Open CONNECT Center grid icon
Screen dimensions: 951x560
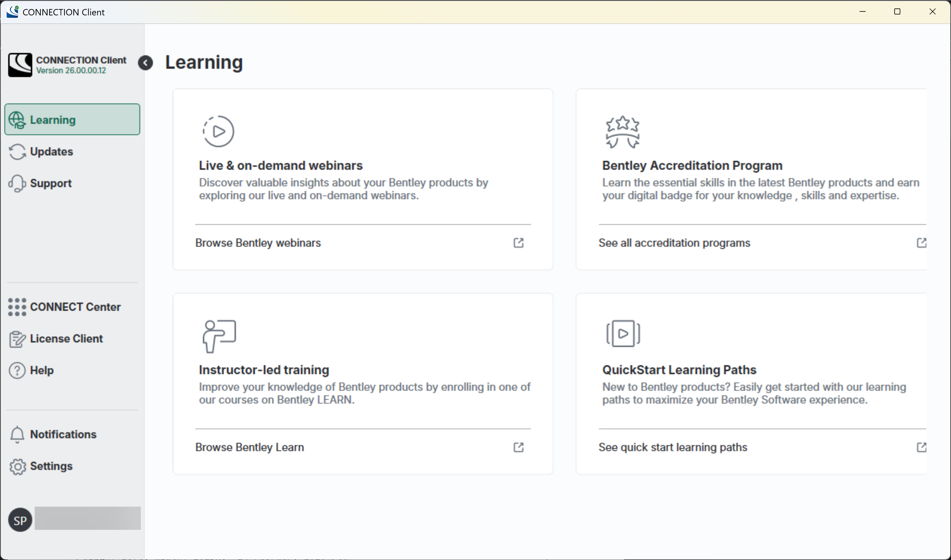coord(17,307)
